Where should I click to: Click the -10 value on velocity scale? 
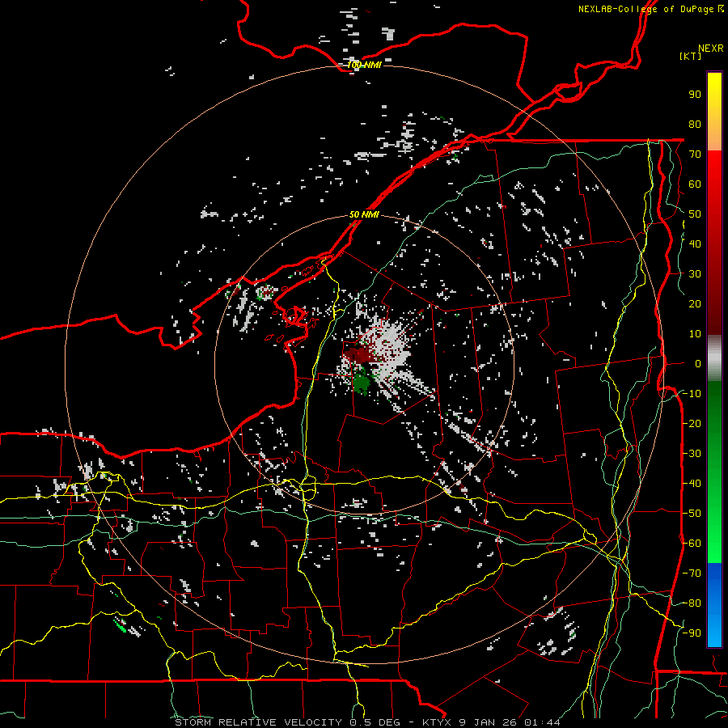tap(692, 394)
